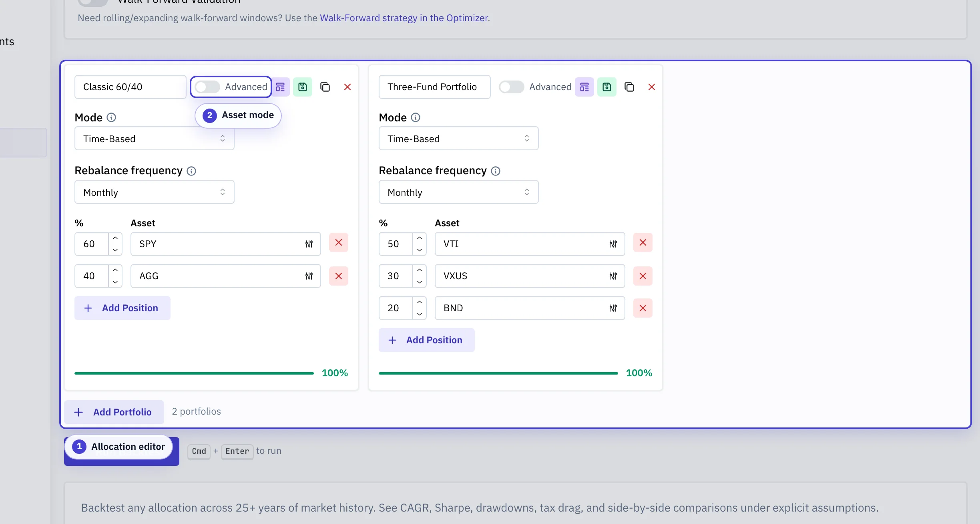Screen dimensions: 980x524
Task: Toggle Advanced mode for Classic 60/40
Action: (x=207, y=87)
